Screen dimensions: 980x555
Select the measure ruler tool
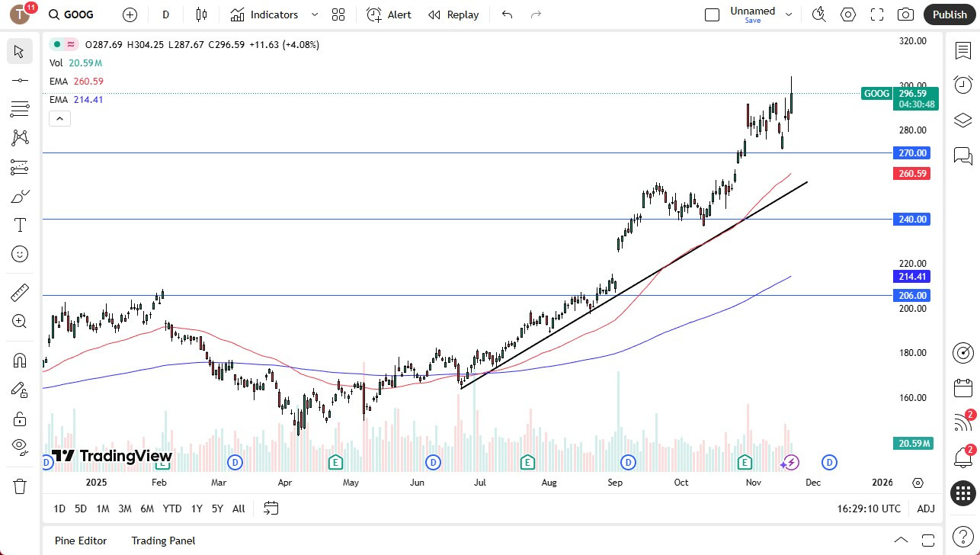[20, 292]
